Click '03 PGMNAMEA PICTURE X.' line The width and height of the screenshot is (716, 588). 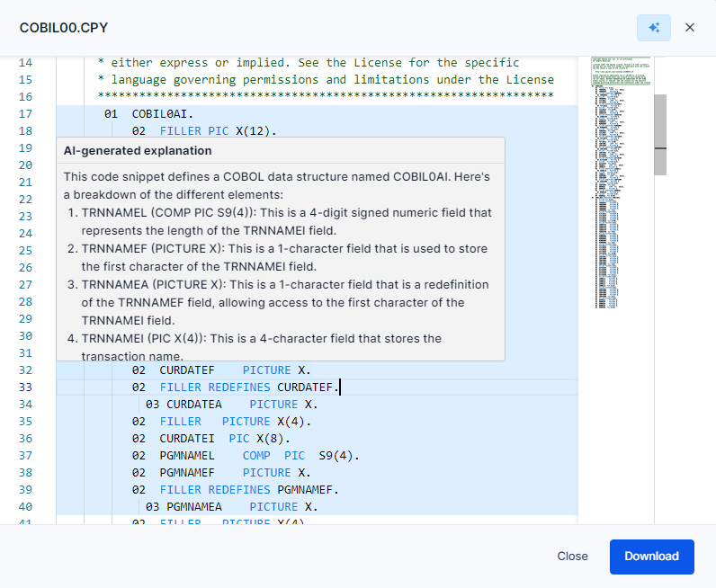pyautogui.click(x=231, y=507)
